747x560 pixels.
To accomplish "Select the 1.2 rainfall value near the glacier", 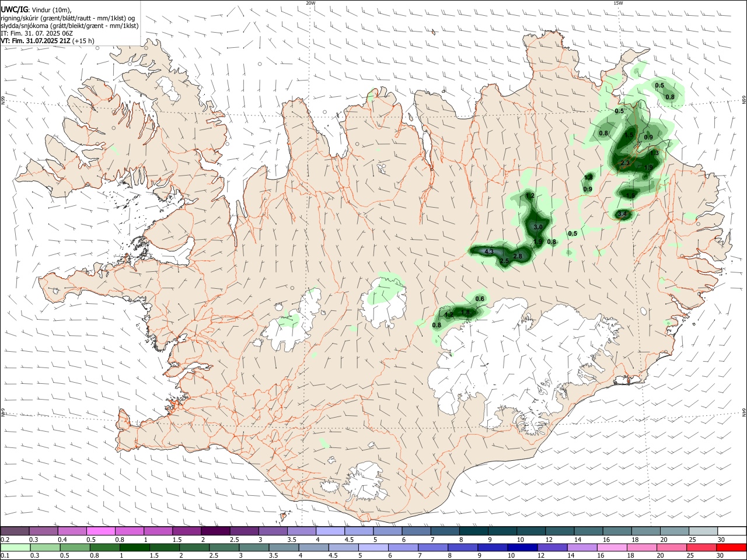I will coord(449,314).
